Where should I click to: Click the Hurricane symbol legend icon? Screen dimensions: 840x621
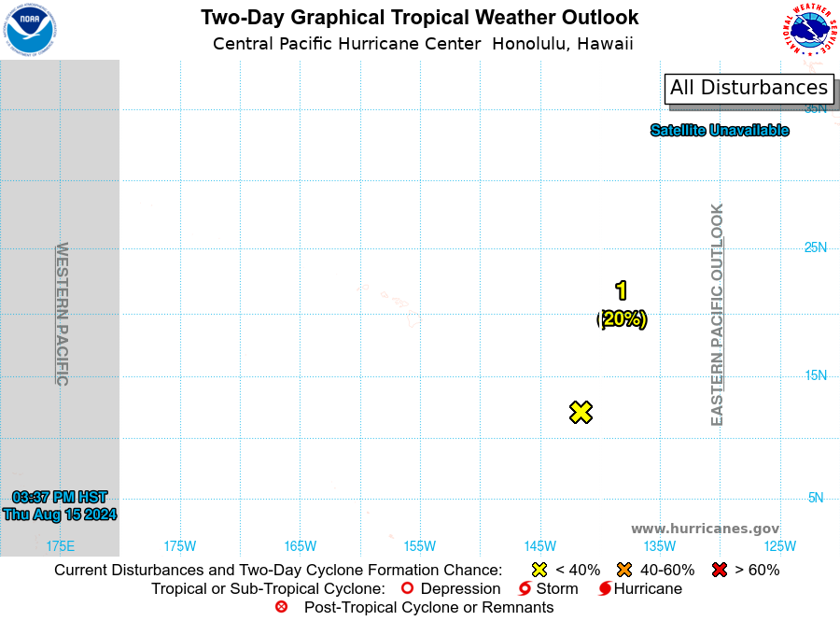point(605,588)
